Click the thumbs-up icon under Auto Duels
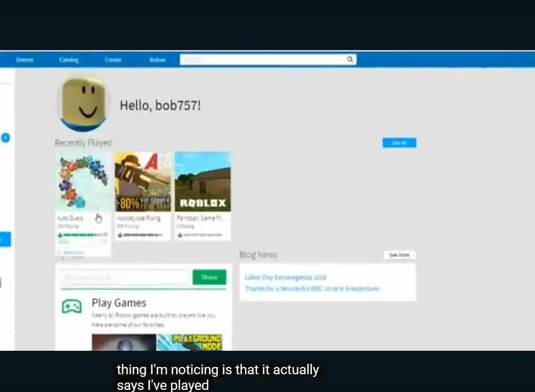 coord(60,234)
